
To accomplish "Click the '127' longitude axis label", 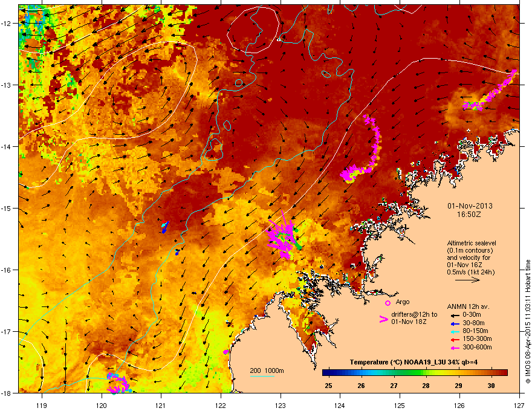I will [519, 405].
